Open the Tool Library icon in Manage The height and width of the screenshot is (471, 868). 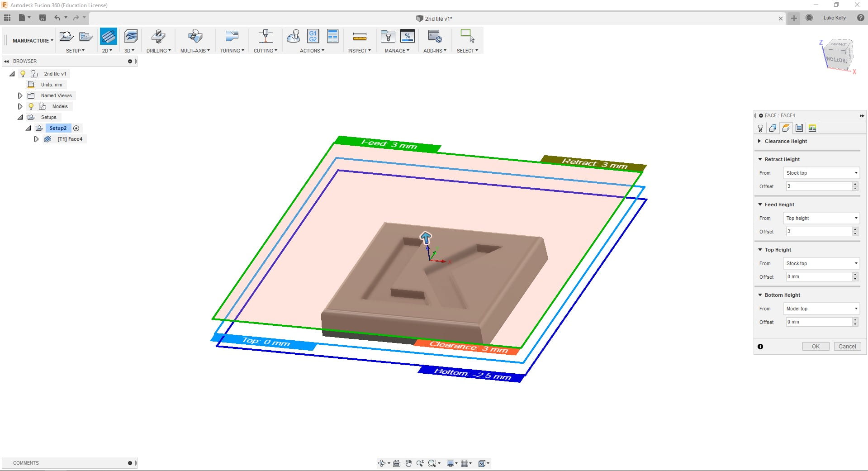click(x=388, y=36)
